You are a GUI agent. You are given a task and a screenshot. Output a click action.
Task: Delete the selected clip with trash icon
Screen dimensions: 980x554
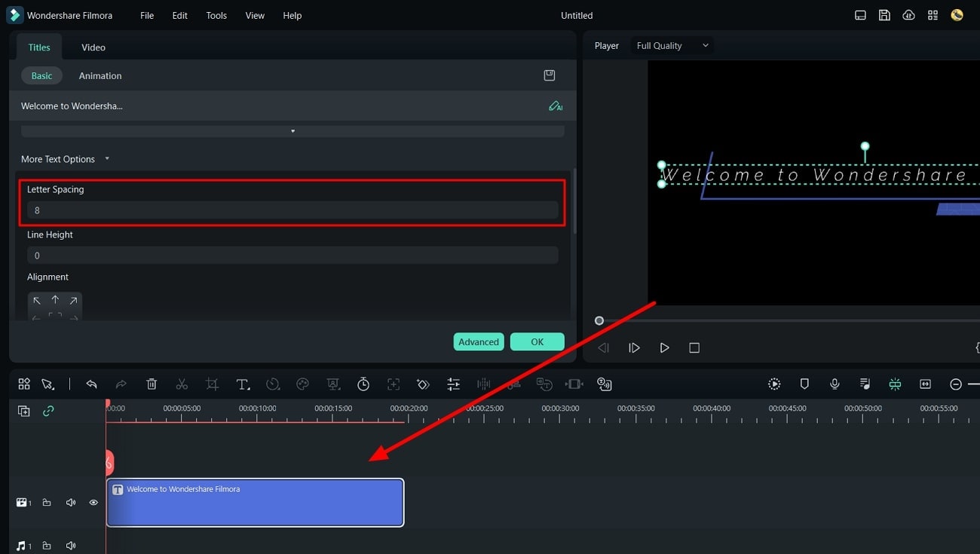152,384
